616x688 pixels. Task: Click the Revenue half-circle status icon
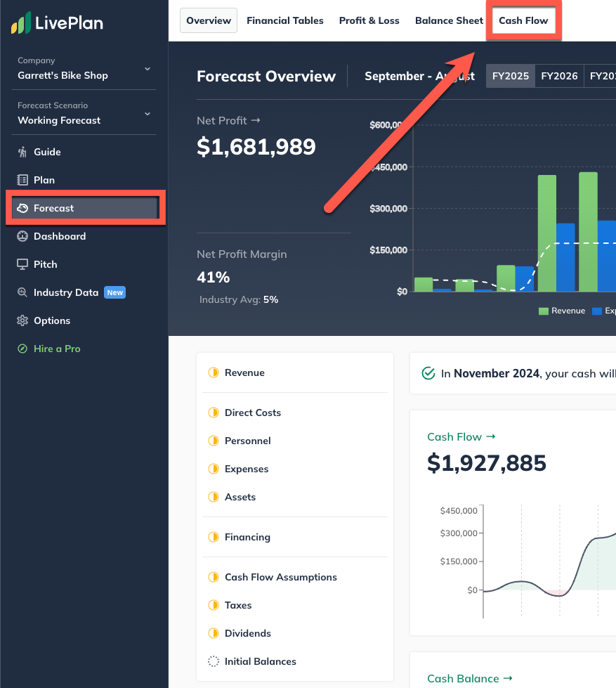click(214, 372)
